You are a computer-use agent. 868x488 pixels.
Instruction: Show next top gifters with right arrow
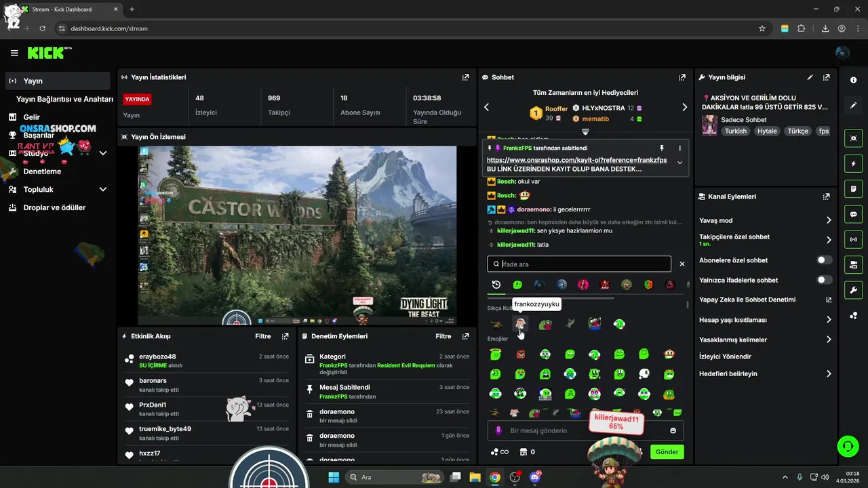(x=684, y=107)
